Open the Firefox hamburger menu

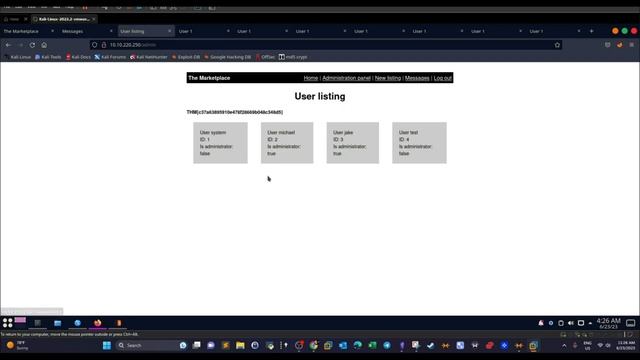click(631, 45)
